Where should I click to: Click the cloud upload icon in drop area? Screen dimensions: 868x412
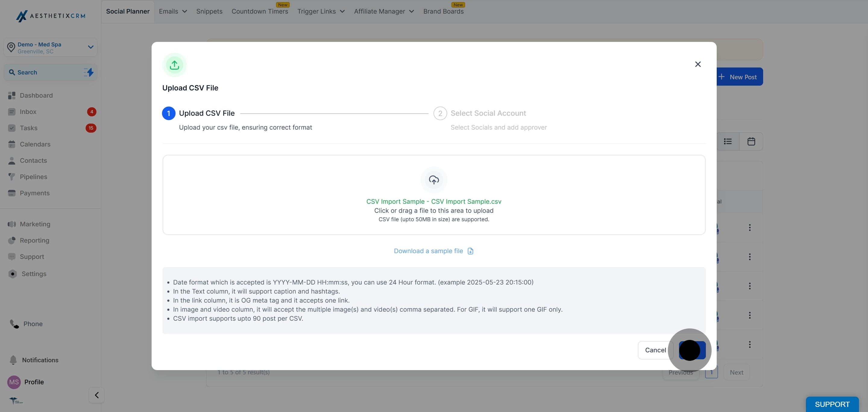point(434,180)
